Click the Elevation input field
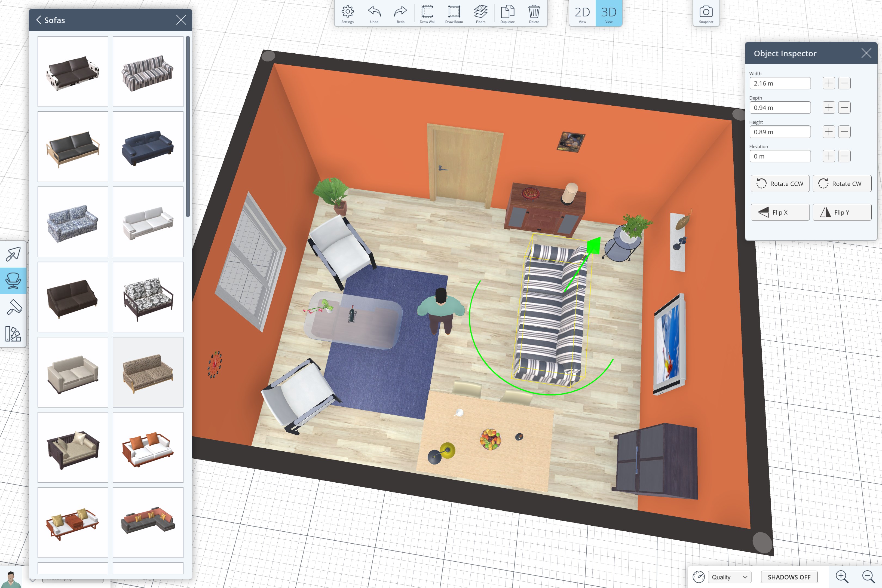This screenshot has width=882, height=588. 780,156
